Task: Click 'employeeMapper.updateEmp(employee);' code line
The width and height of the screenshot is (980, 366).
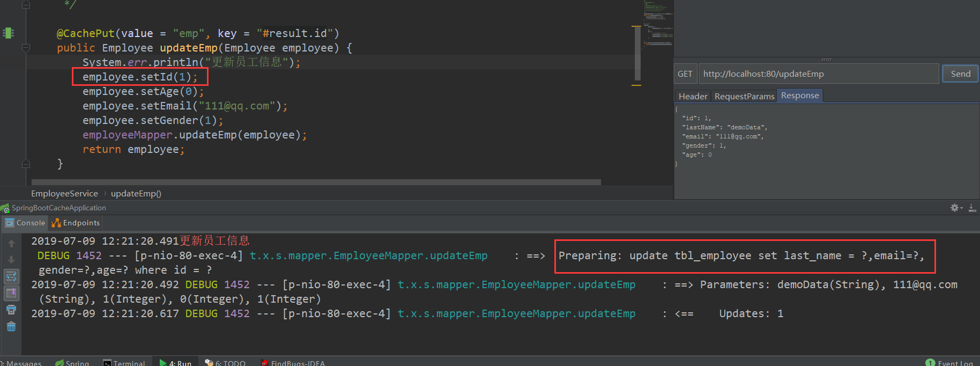Action: (195, 135)
